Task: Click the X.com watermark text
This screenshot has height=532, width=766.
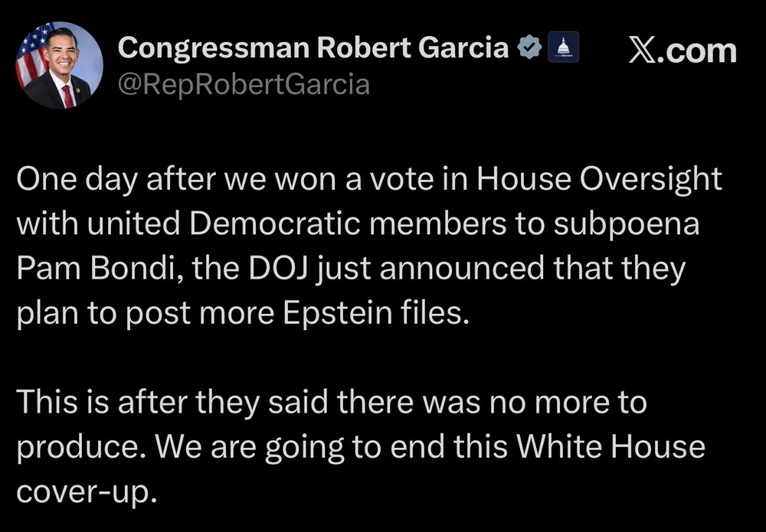Action: coord(682,51)
